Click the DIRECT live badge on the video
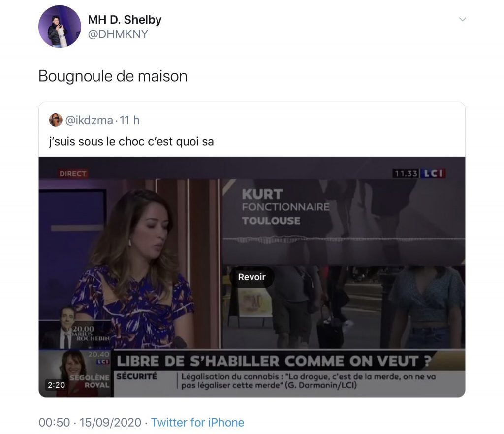504x434 pixels. (x=73, y=174)
